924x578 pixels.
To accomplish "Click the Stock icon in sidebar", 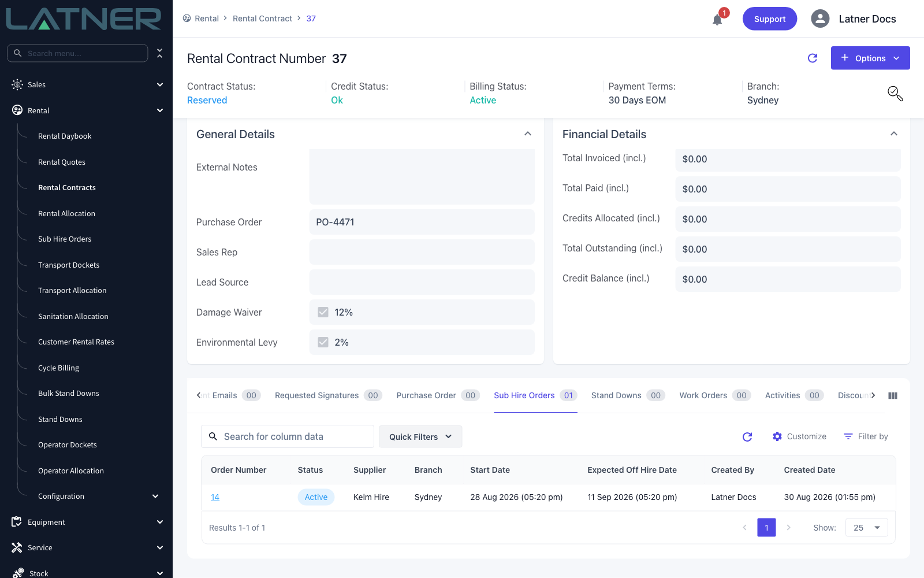I will click(x=18, y=573).
